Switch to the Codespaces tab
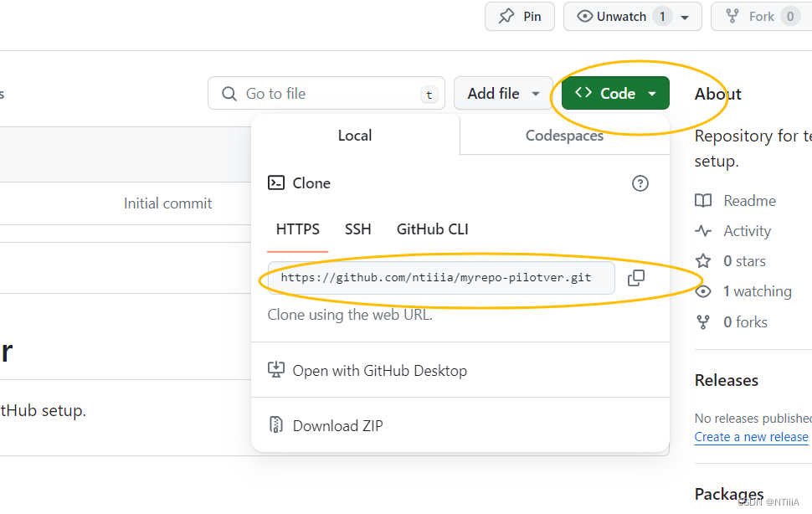Viewport: 812px width, 514px height. [564, 135]
